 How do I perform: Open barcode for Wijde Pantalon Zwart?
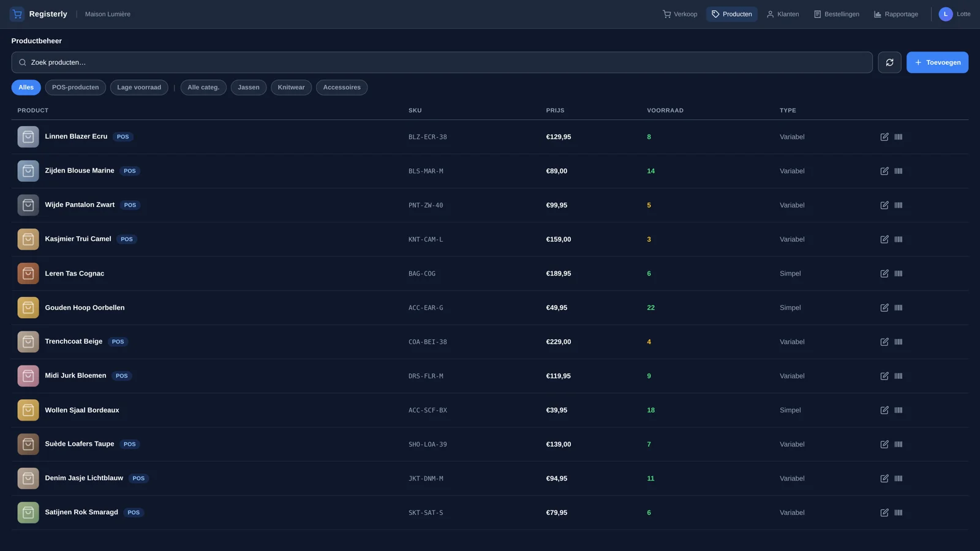coord(899,205)
